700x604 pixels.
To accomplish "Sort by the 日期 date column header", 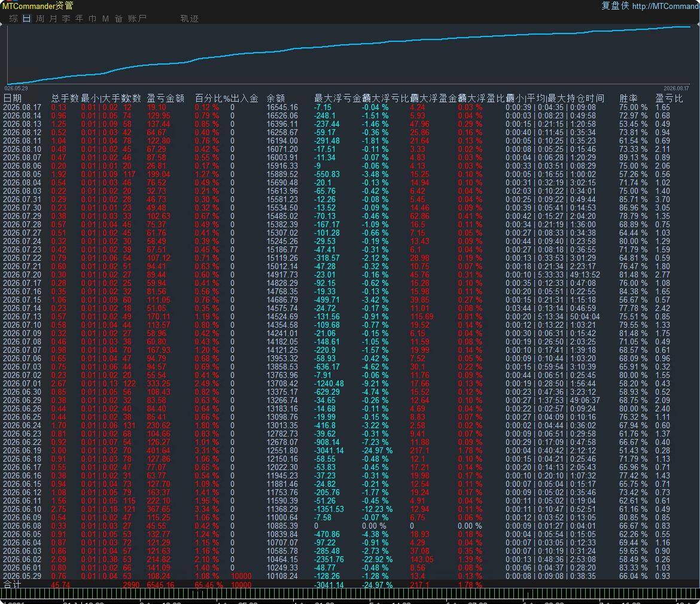I will pos(13,98).
